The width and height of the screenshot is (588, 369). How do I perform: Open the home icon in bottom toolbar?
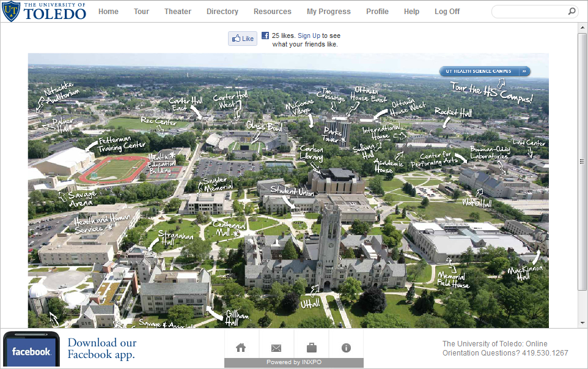click(x=241, y=348)
